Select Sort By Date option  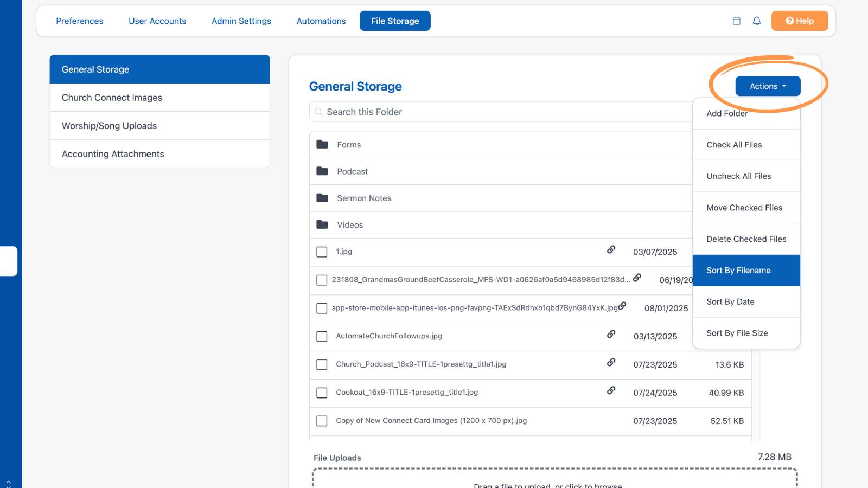click(x=746, y=302)
